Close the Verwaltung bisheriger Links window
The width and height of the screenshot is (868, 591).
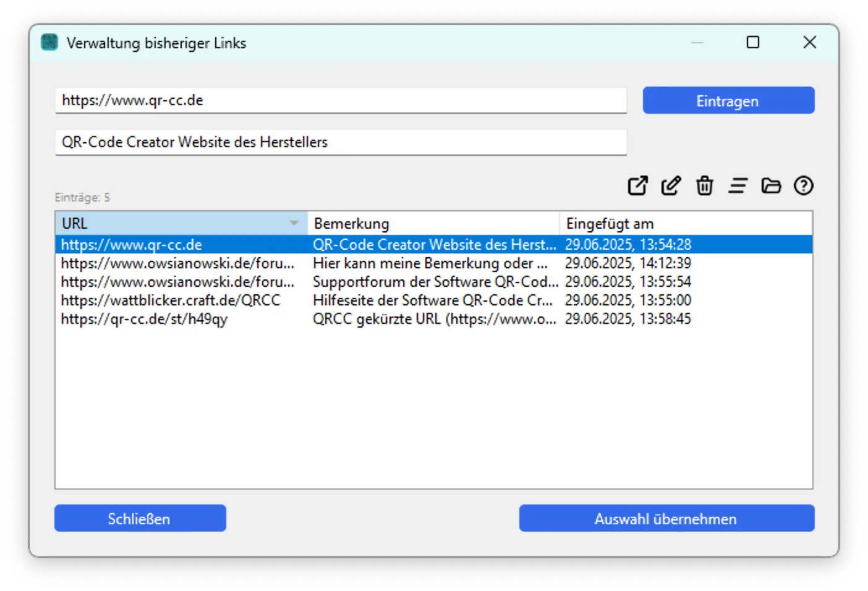pos(810,42)
